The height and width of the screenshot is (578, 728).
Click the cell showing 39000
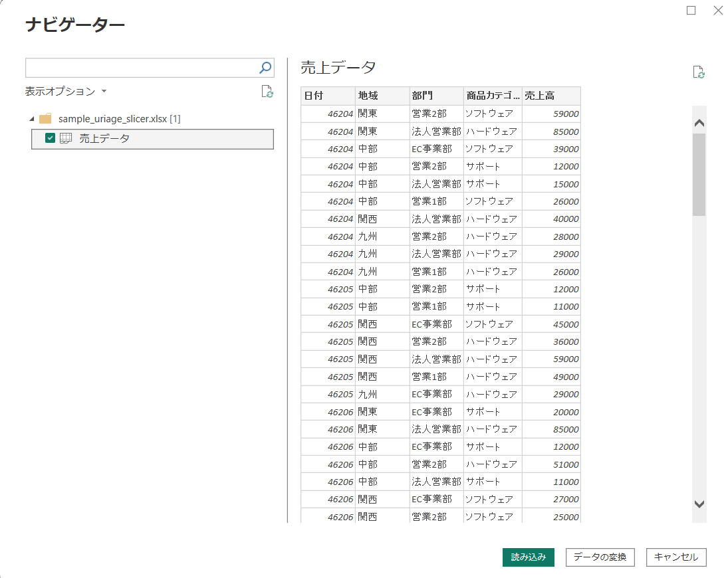coord(551,149)
